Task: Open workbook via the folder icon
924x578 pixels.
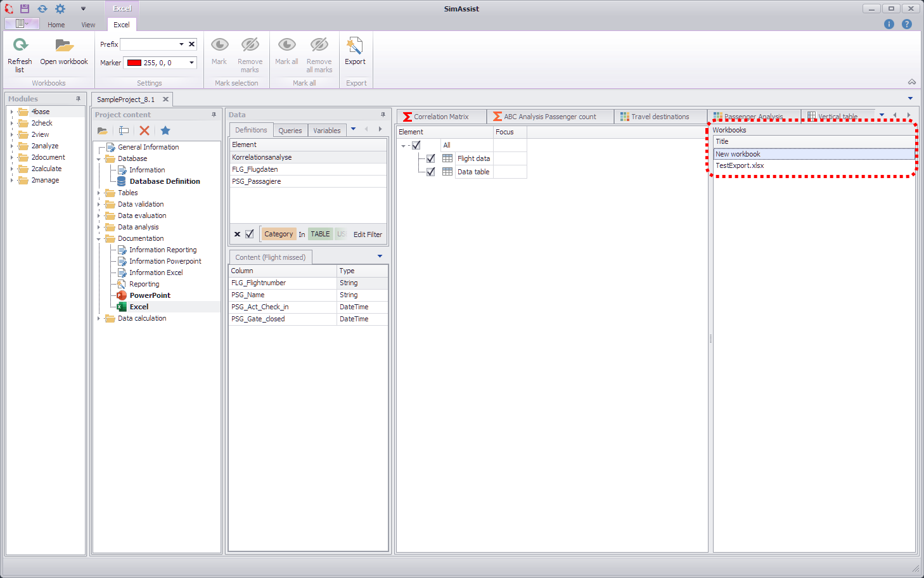Action: pyautogui.click(x=63, y=45)
